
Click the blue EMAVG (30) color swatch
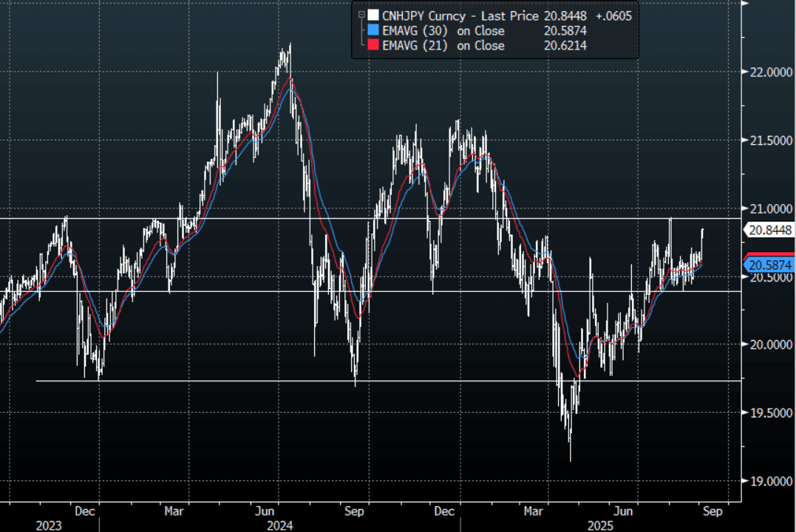pyautogui.click(x=373, y=31)
